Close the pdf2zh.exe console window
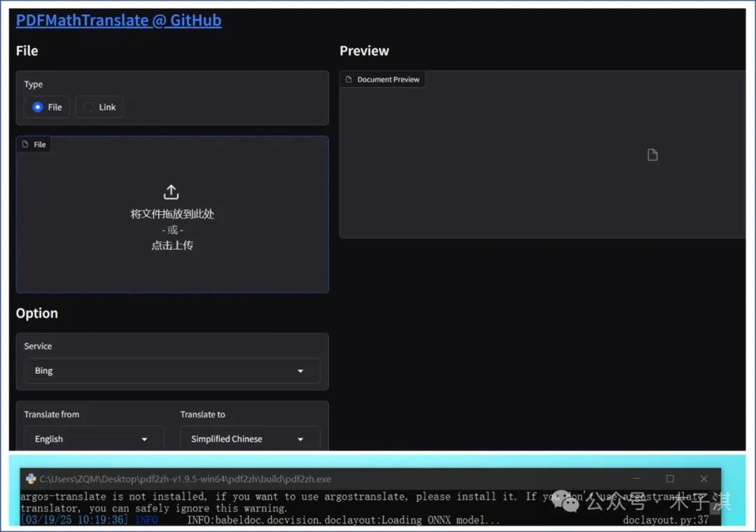 tap(704, 479)
